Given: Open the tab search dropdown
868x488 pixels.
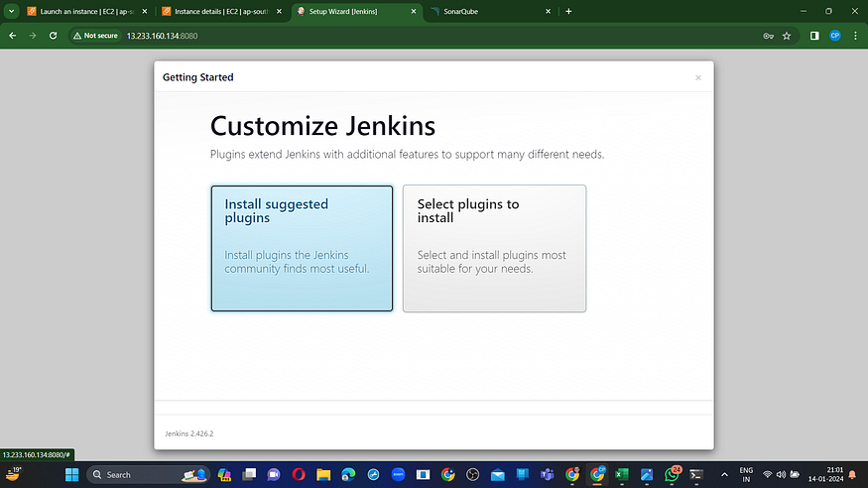Looking at the screenshot, I should pos(11,11).
